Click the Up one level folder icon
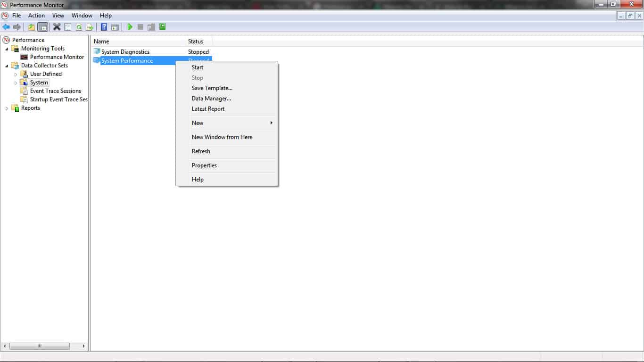Viewport: 644px width, 362px height. [31, 27]
